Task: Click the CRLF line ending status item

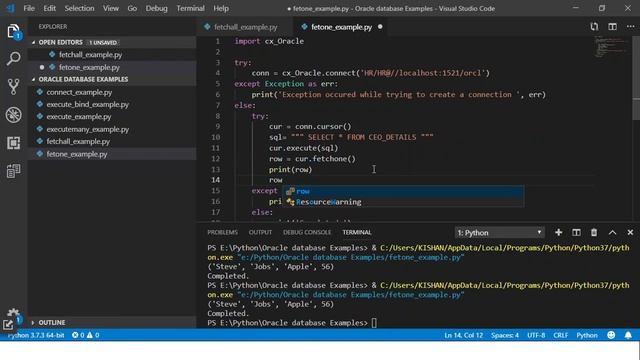Action: [x=560, y=335]
